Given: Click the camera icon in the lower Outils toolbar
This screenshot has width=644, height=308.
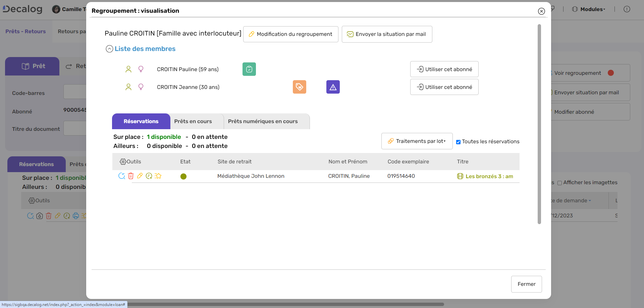Looking at the screenshot, I should (x=40, y=216).
